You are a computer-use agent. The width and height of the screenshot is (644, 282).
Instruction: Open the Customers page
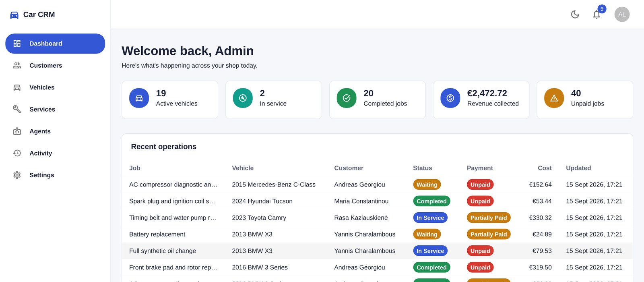pyautogui.click(x=55, y=65)
